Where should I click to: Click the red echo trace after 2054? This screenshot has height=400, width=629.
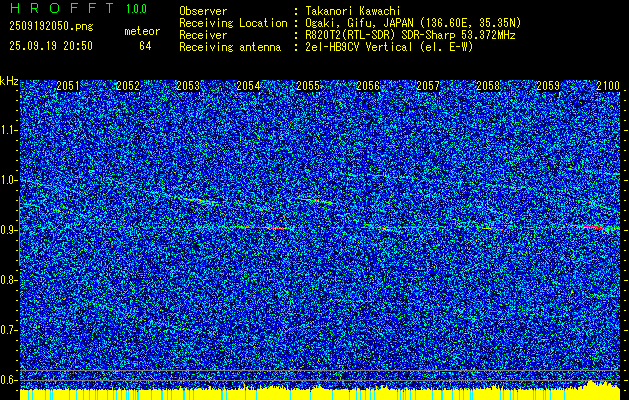pyautogui.click(x=276, y=228)
